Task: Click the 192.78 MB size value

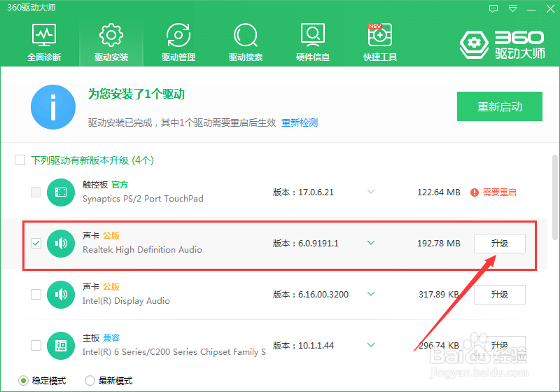Action: (x=439, y=244)
